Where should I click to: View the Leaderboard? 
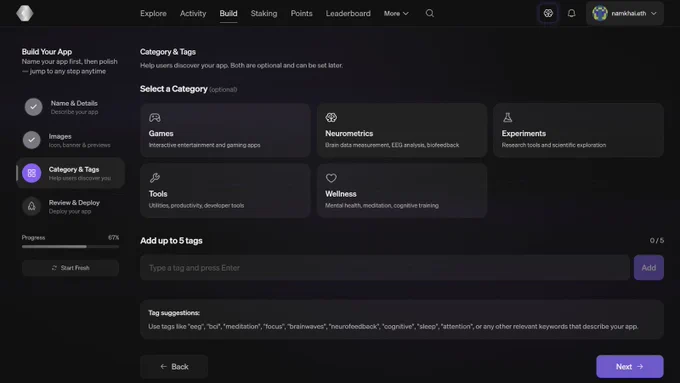(x=348, y=13)
